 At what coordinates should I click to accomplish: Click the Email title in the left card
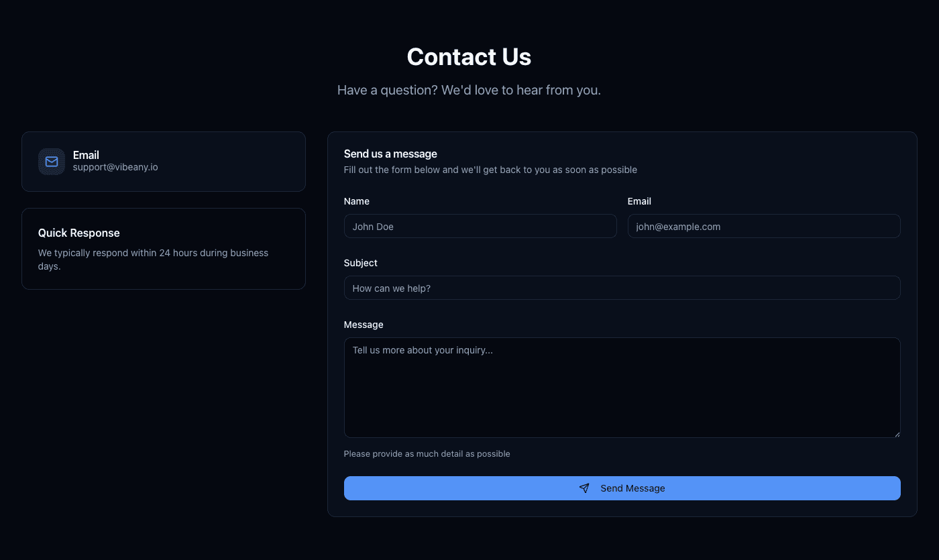(86, 155)
